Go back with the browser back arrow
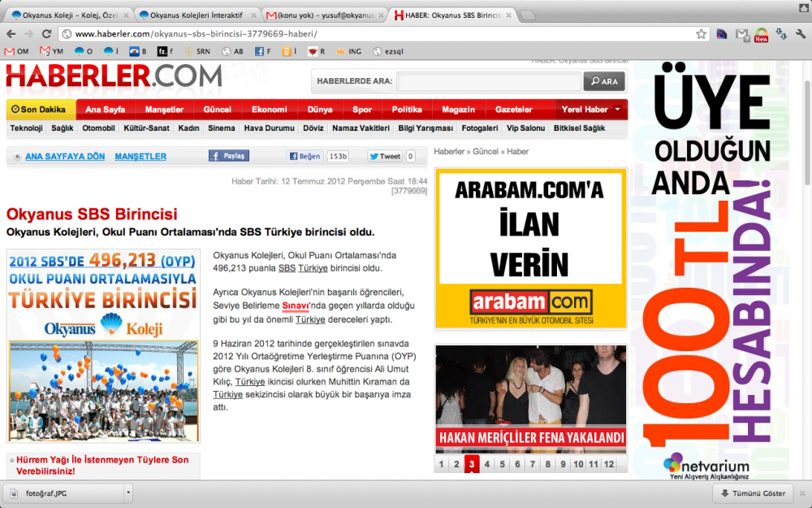 [x=11, y=34]
